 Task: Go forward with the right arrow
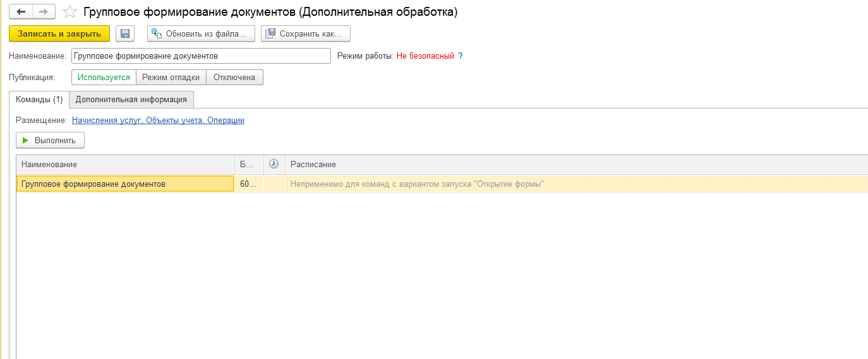pos(44,11)
